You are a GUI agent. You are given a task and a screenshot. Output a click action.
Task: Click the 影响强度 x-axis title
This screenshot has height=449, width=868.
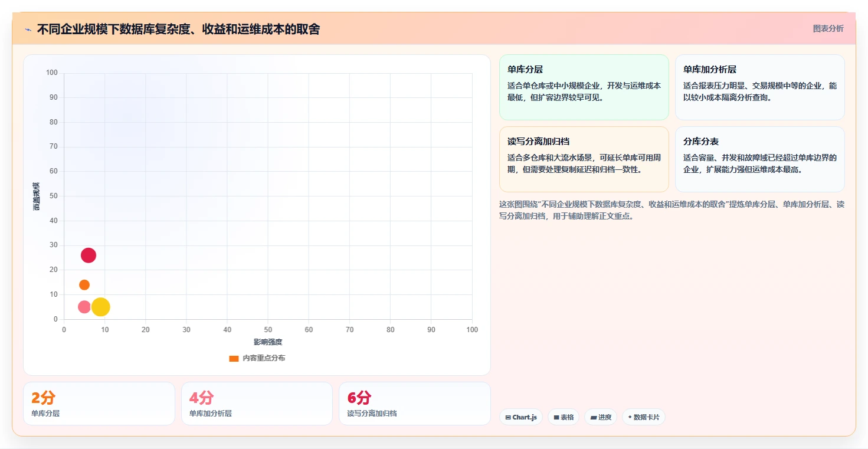tap(268, 342)
